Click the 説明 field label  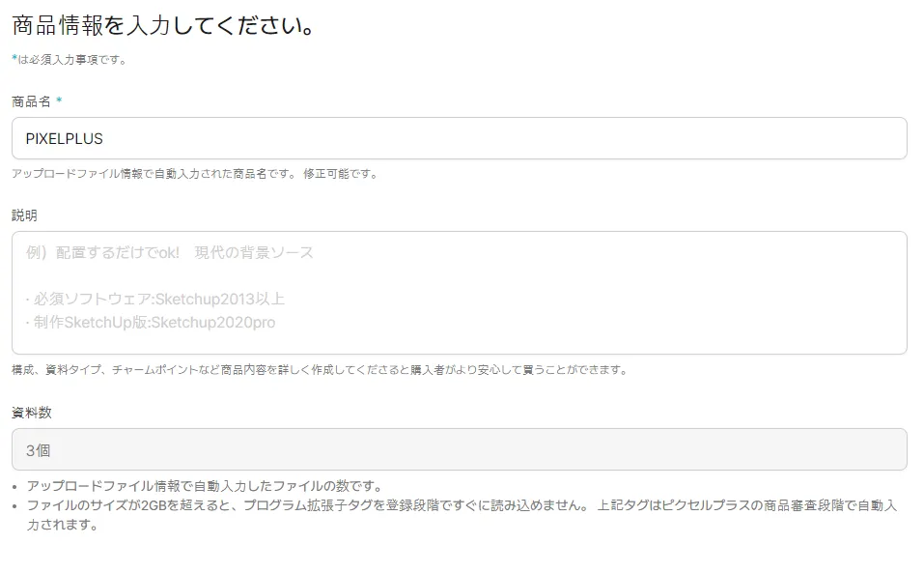(x=25, y=215)
